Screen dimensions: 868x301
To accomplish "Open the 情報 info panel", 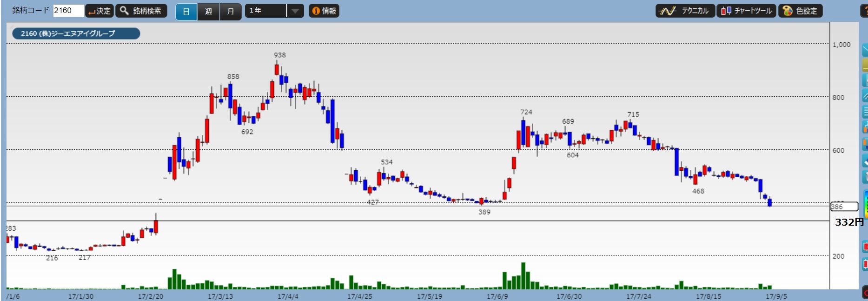I will [324, 11].
